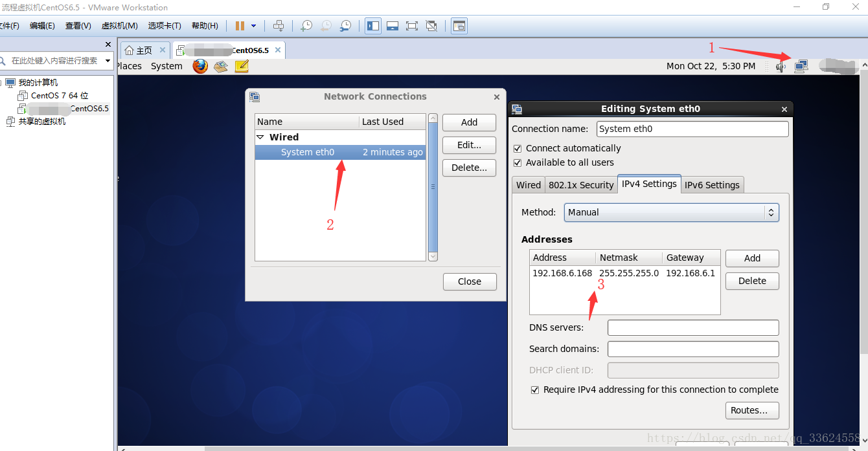Expand the 共享的虚拟机 tree node

coord(1,122)
